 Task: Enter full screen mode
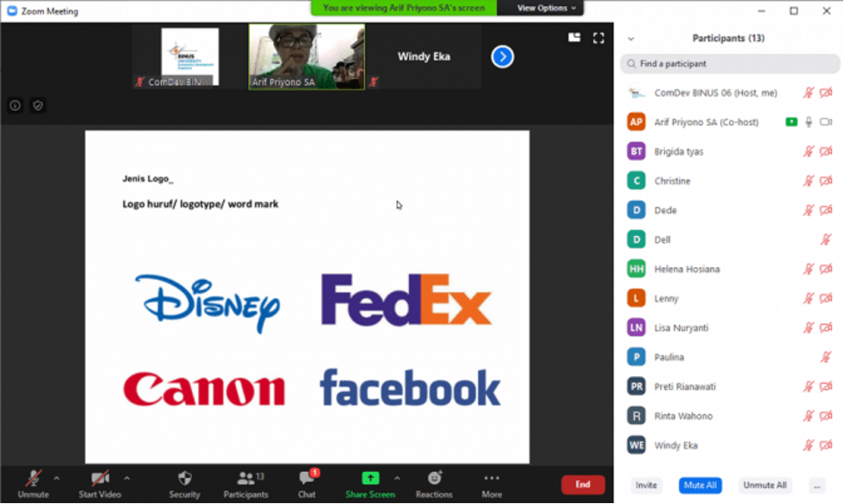[x=599, y=38]
